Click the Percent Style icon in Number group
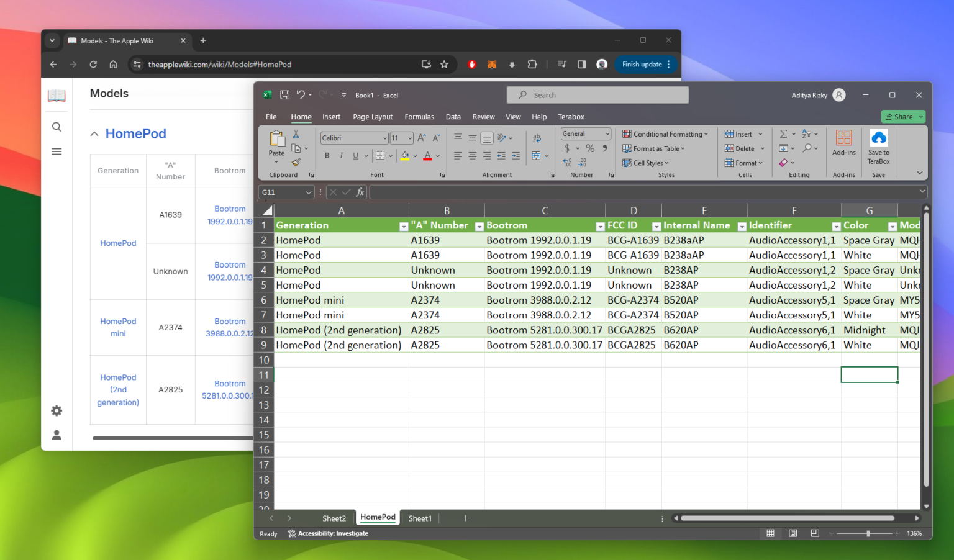The width and height of the screenshot is (954, 560). [590, 148]
